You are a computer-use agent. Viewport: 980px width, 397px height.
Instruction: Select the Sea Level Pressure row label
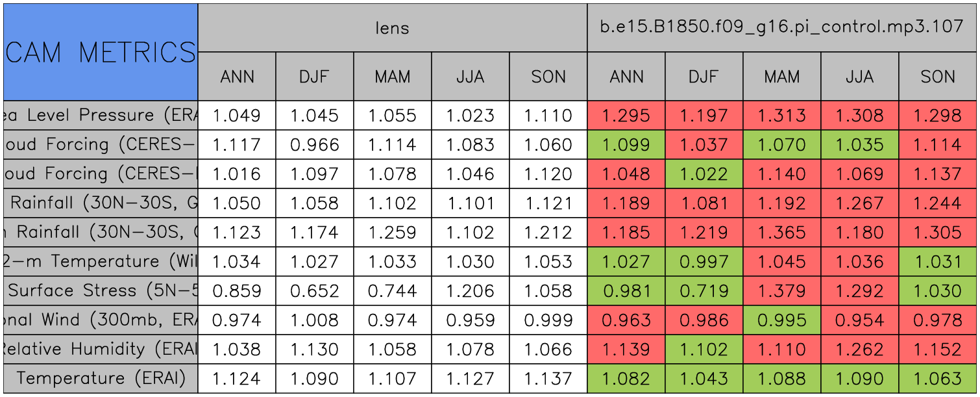coord(101,116)
